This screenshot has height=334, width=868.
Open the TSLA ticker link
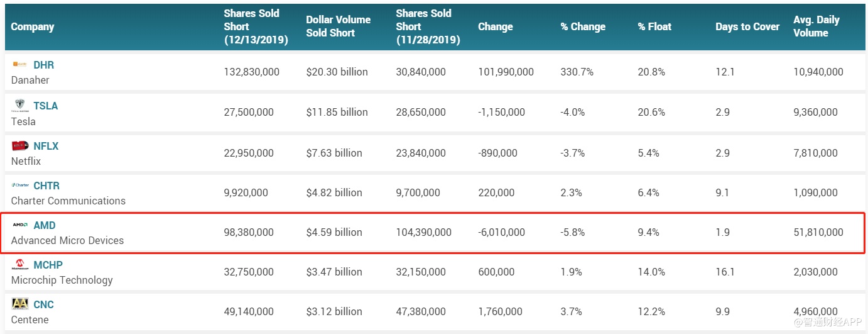(x=45, y=106)
